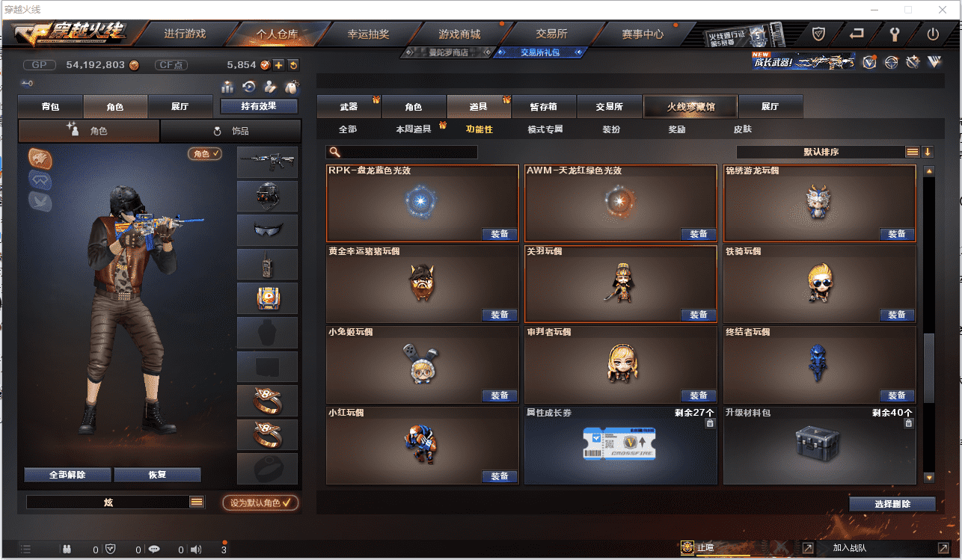Toggle the 角色 checkmark pill above character
This screenshot has width=962, height=560.
(x=205, y=153)
